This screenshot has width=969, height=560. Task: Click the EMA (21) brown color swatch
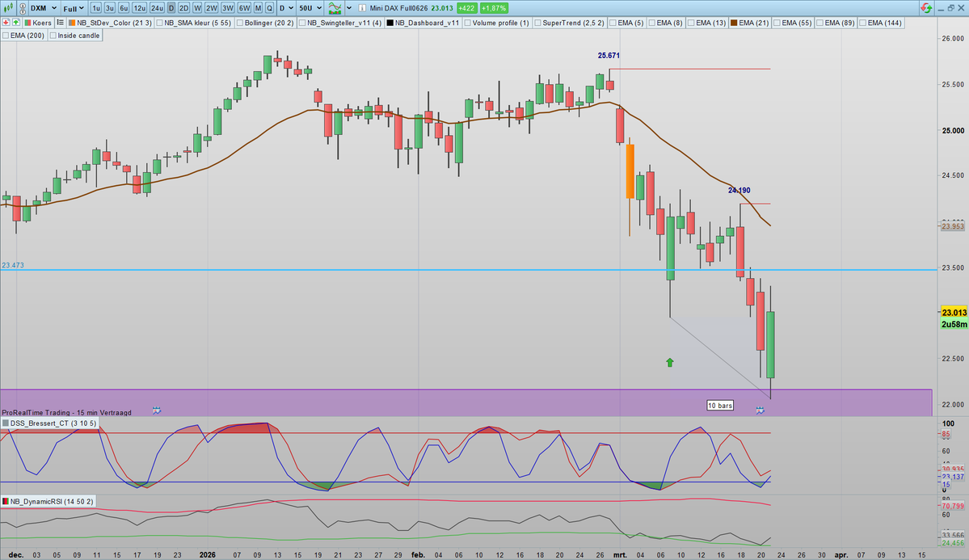732,23
